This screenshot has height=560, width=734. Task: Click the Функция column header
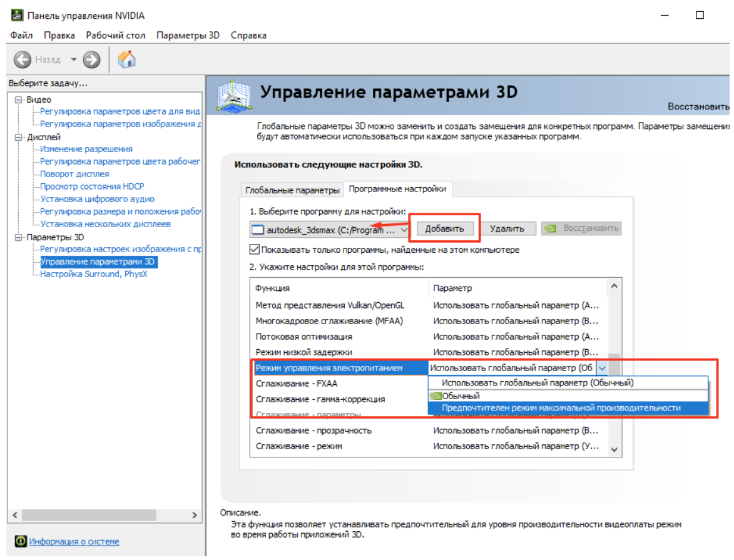click(339, 288)
